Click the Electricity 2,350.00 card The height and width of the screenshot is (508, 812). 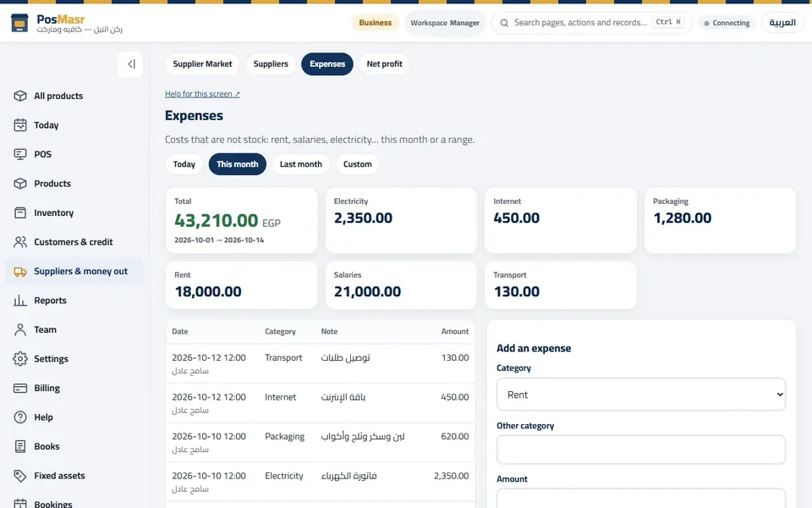click(401, 220)
